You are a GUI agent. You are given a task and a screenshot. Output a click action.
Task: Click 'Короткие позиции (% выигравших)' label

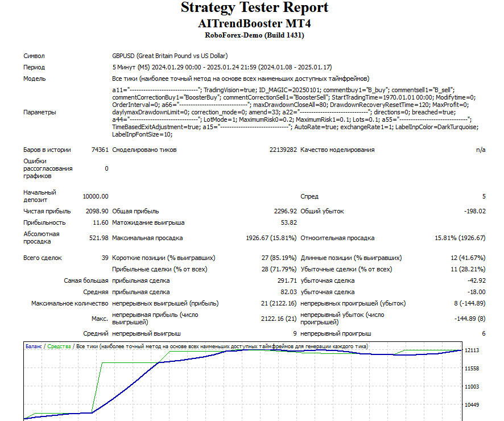pos(164,258)
